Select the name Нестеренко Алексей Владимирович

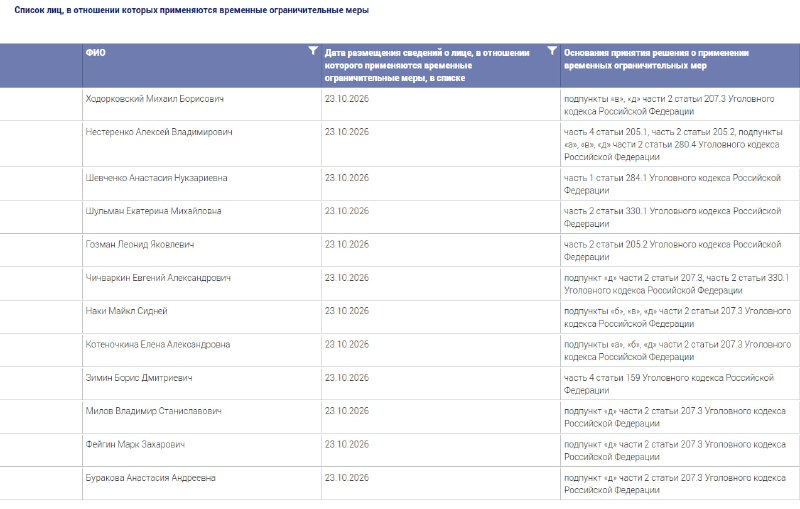click(x=159, y=132)
